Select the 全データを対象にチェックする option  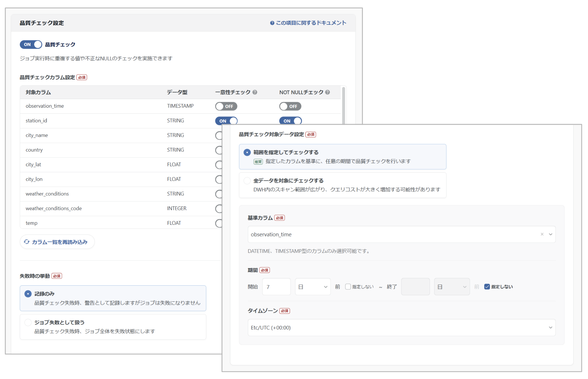click(247, 181)
